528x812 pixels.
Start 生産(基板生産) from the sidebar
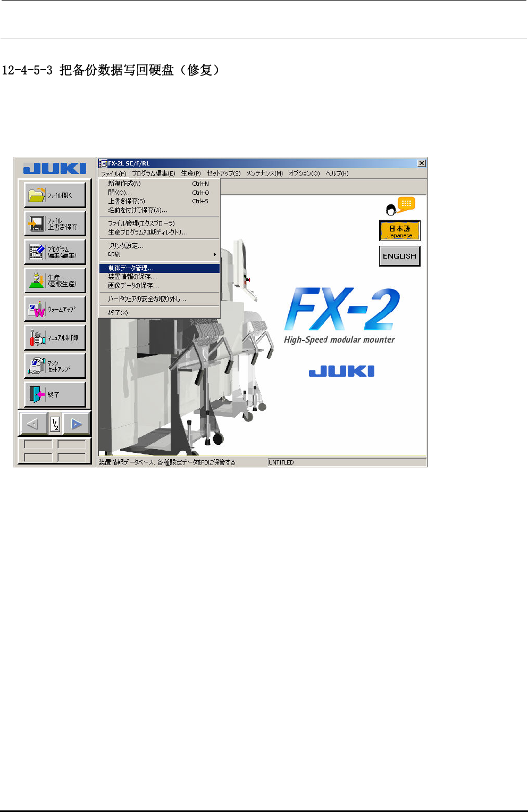click(x=55, y=280)
